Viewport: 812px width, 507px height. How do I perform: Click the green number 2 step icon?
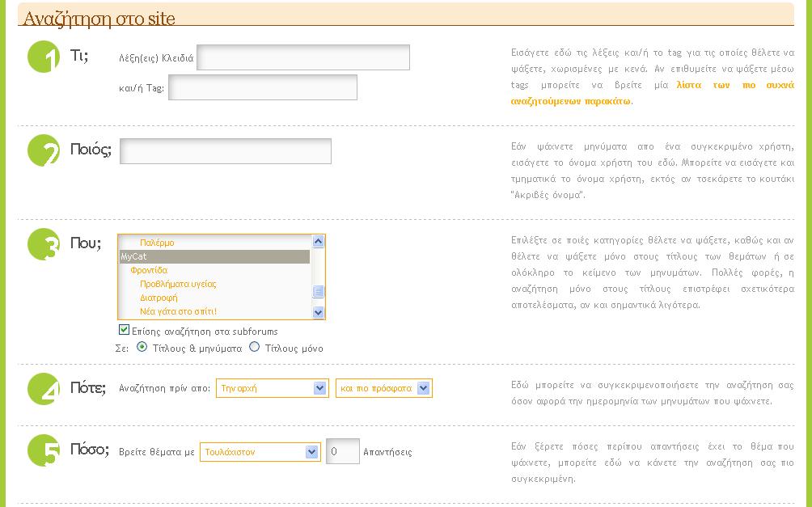(44, 150)
